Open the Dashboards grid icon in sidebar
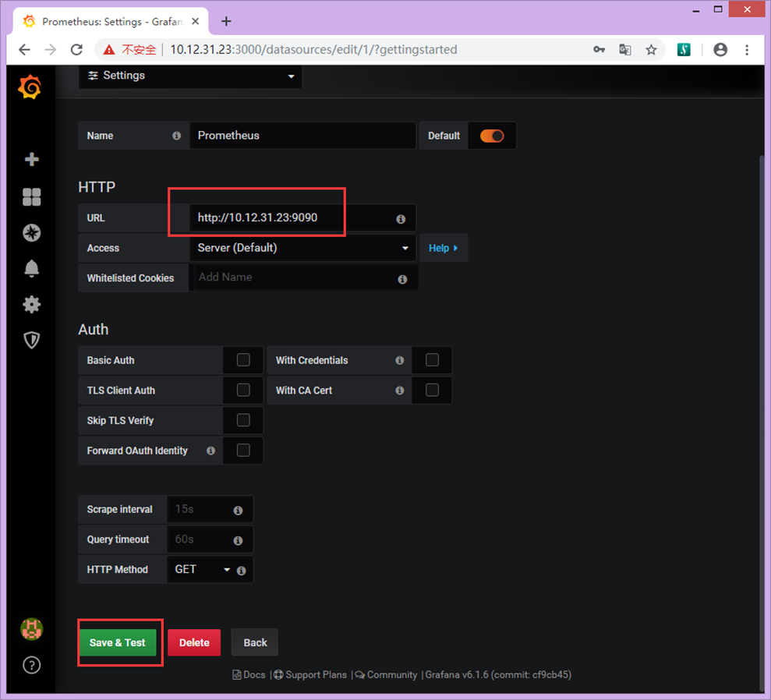Screen dimensions: 771x700 pos(31,197)
